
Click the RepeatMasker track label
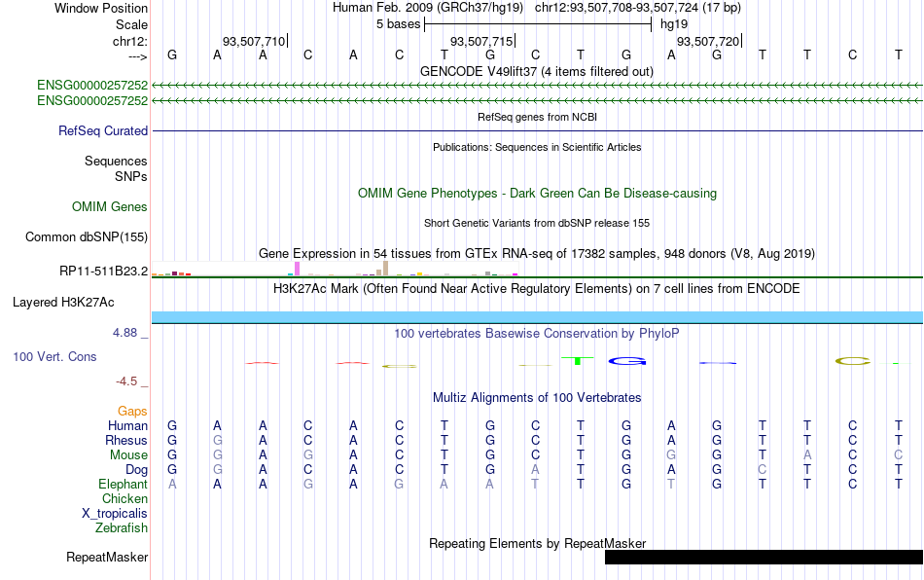[x=107, y=557]
